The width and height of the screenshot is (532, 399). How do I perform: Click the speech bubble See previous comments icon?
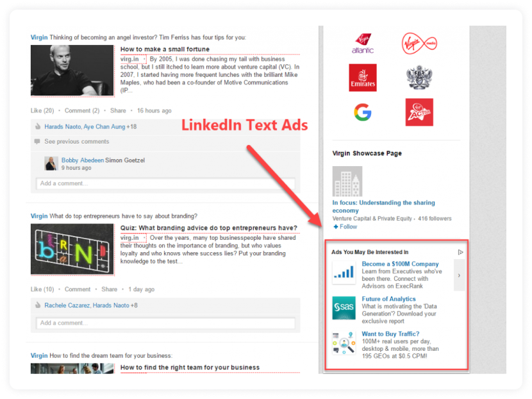click(37, 141)
